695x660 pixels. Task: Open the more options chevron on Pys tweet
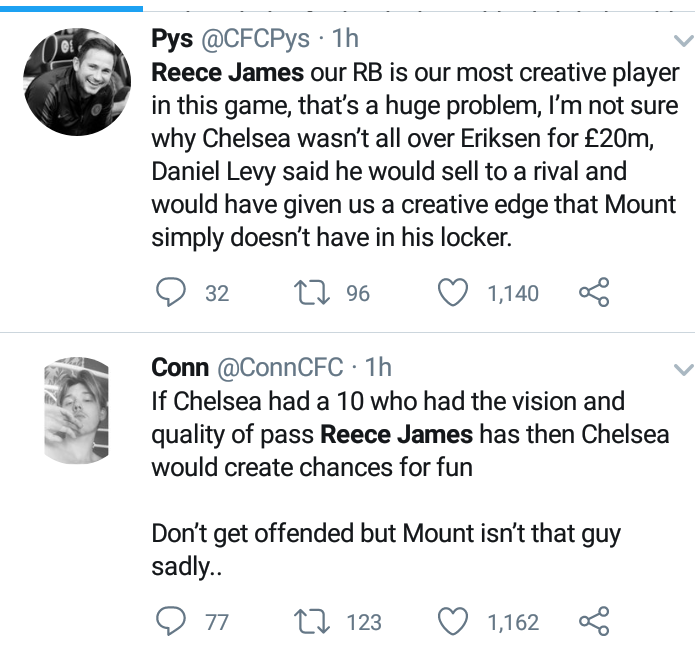click(x=683, y=41)
